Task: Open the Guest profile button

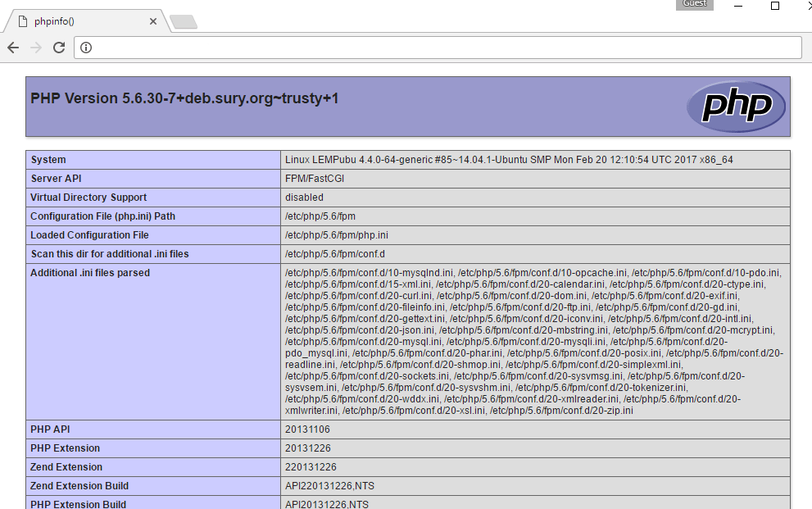Action: point(695,4)
